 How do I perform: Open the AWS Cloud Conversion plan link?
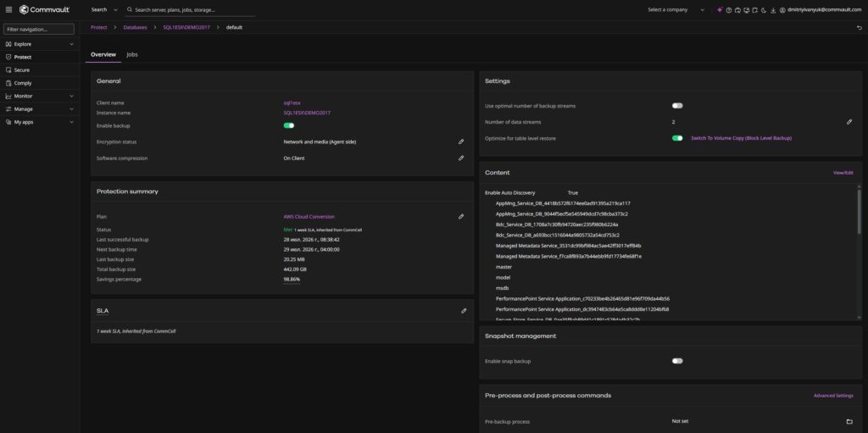tap(309, 217)
